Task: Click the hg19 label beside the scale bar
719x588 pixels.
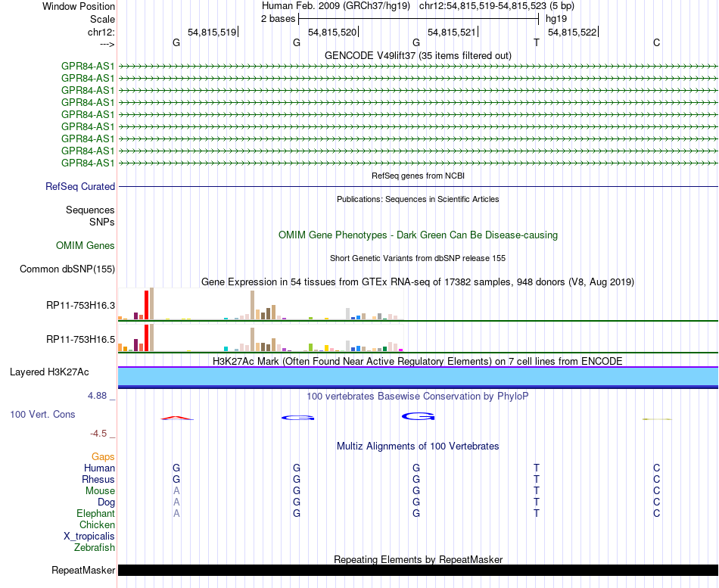Action: pos(556,19)
